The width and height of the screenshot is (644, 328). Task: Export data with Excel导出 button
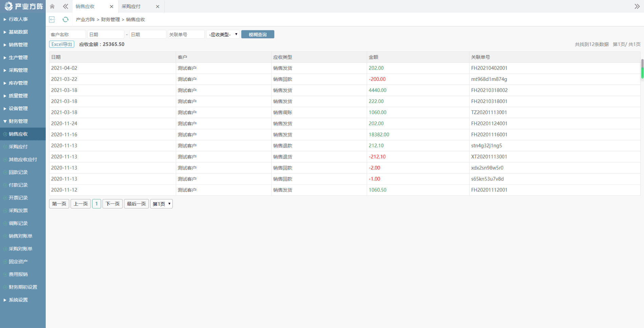click(62, 44)
